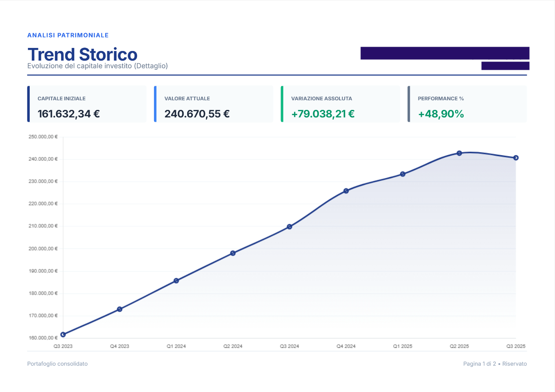The height and width of the screenshot is (392, 555).
Task: Click the 170.000,00 € y-axis label
Action: click(43, 315)
